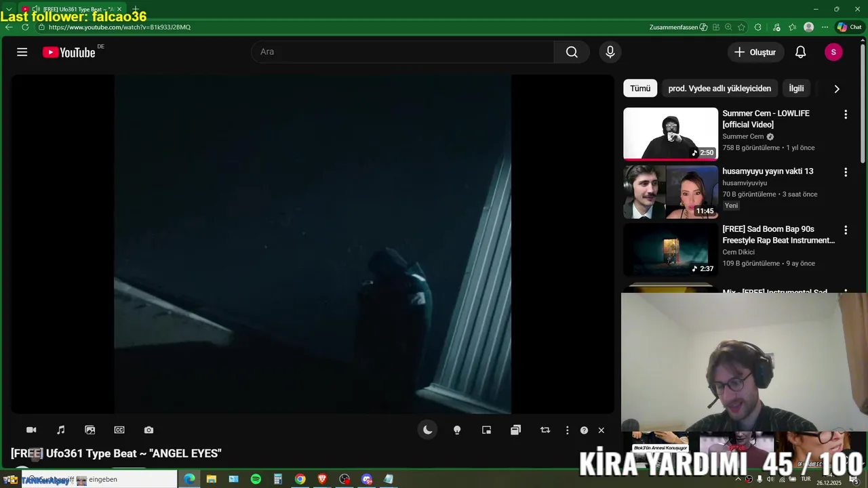Toggle the loop repeat icon
This screenshot has width=868, height=488.
pos(545,430)
